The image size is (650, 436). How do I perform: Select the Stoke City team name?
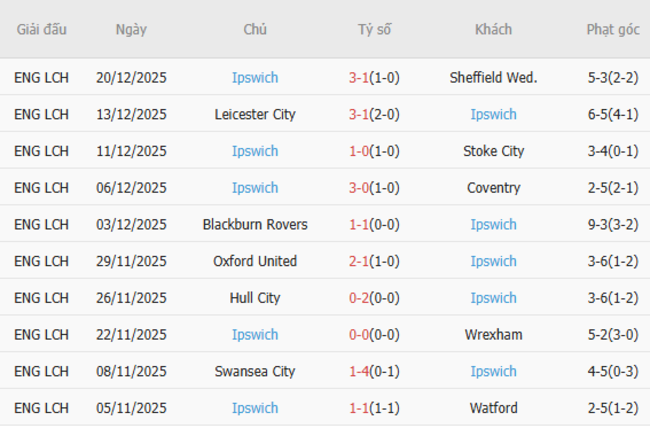pyautogui.click(x=493, y=151)
